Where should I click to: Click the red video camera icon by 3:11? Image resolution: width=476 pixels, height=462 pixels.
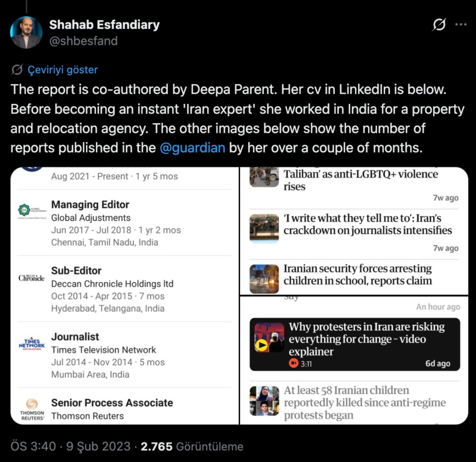pos(294,363)
